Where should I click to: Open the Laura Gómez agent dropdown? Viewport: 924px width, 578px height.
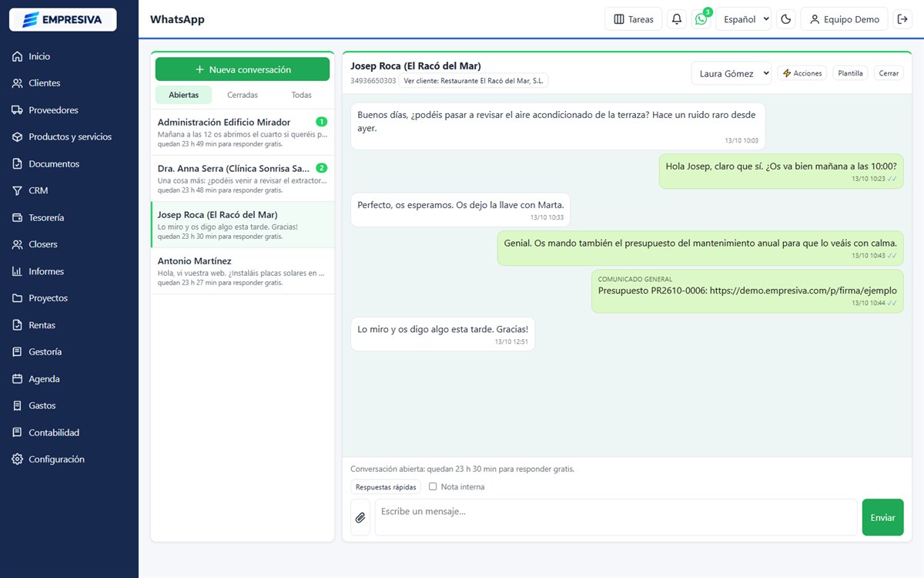point(731,73)
